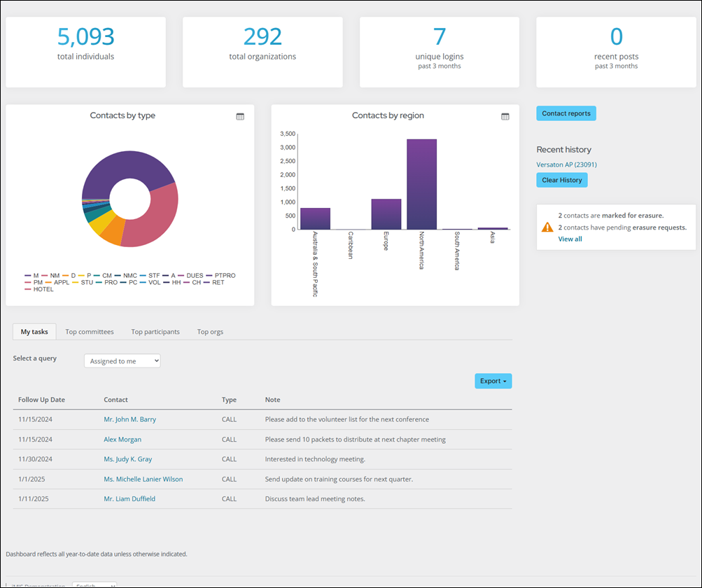Screen dimensions: 702x588
Task: Open table view for Contacts by type chart
Action: [x=240, y=117]
